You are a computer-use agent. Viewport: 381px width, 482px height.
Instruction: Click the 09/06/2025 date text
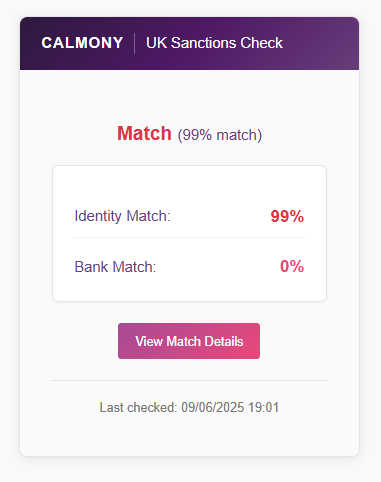click(213, 407)
